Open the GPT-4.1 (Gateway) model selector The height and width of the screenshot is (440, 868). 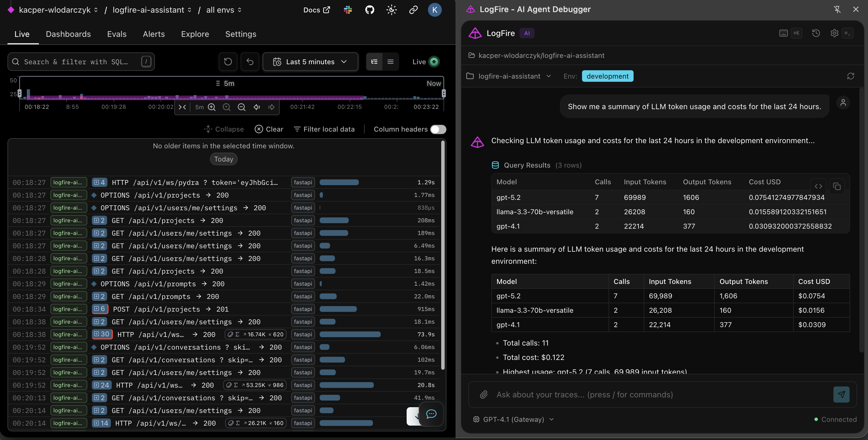[513, 420]
